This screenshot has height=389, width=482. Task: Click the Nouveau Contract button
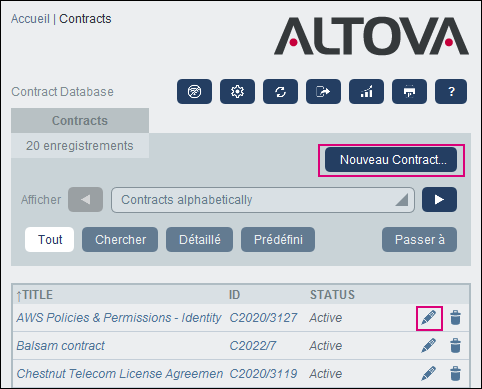click(x=391, y=160)
